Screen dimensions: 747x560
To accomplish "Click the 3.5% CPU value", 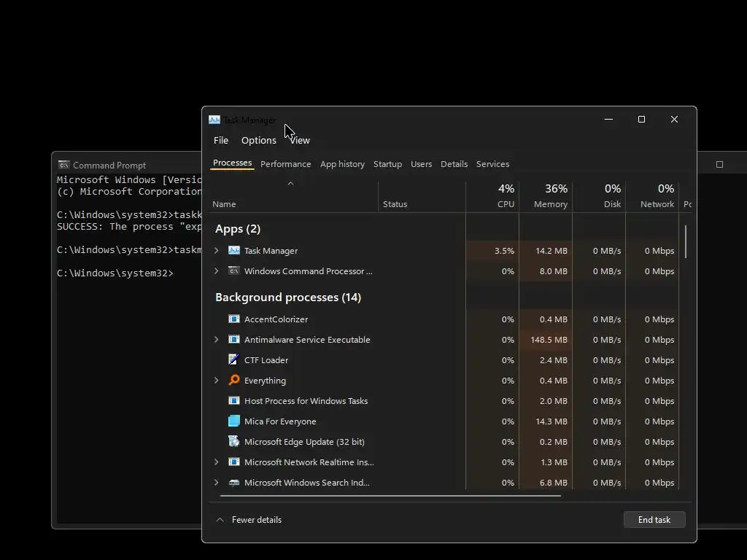I will coord(505,251).
